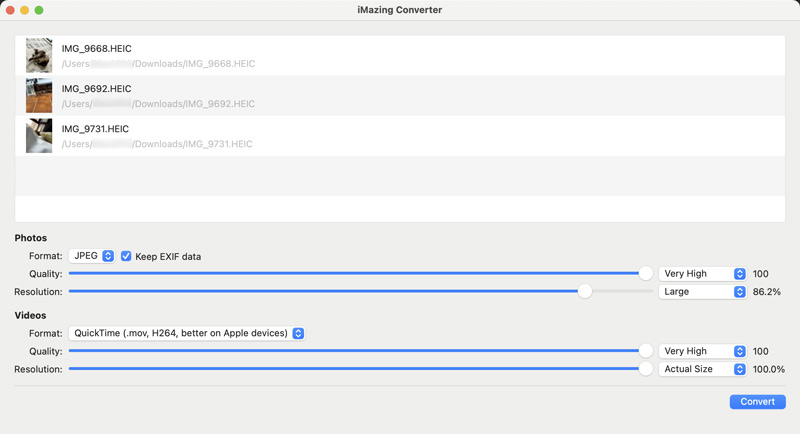This screenshot has height=434, width=800.
Task: Click the IMG_9731.HEIC file name
Action: coord(95,129)
